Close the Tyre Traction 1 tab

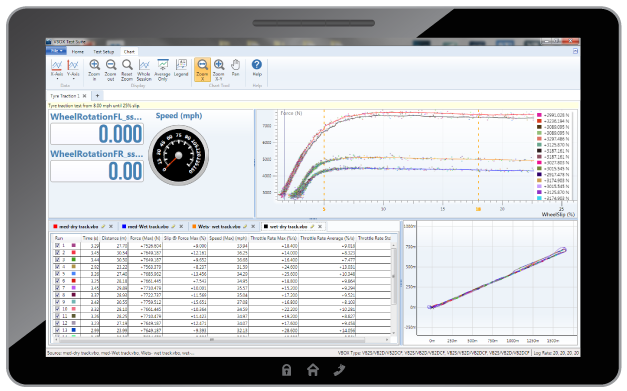coord(84,96)
